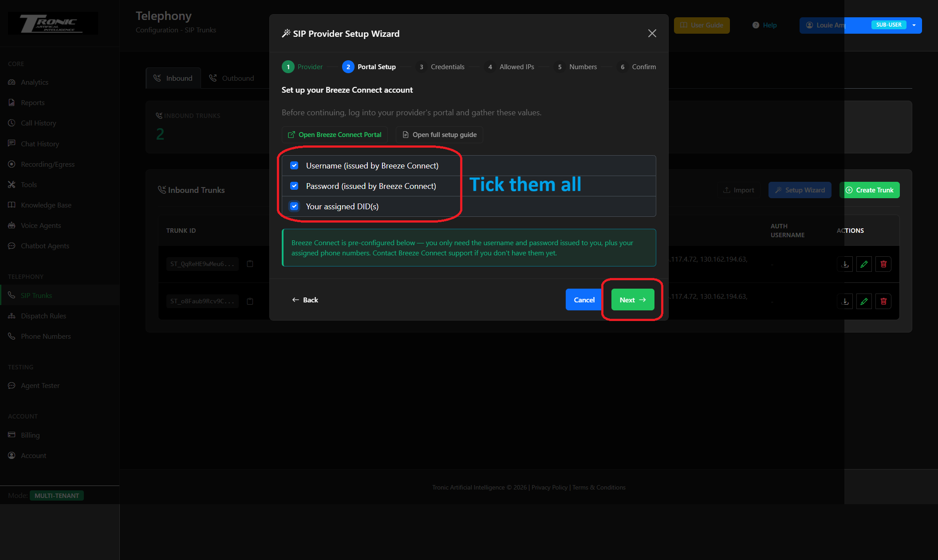938x560 pixels.
Task: Tick the Username issued by Breeze Connect checkbox
Action: click(294, 165)
